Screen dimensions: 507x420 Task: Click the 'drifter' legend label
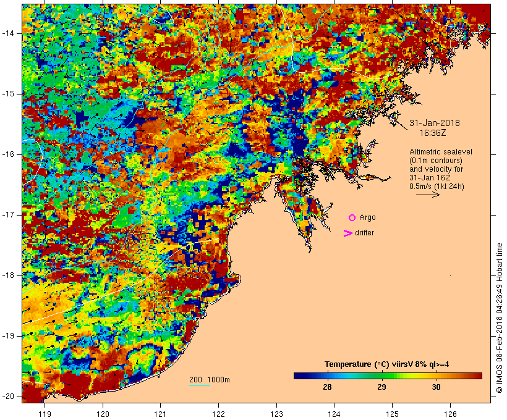pyautogui.click(x=364, y=233)
